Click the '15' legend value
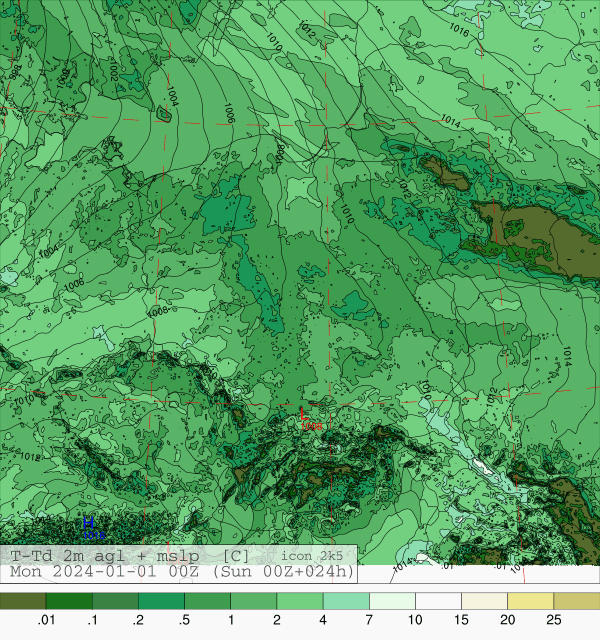 [461, 620]
